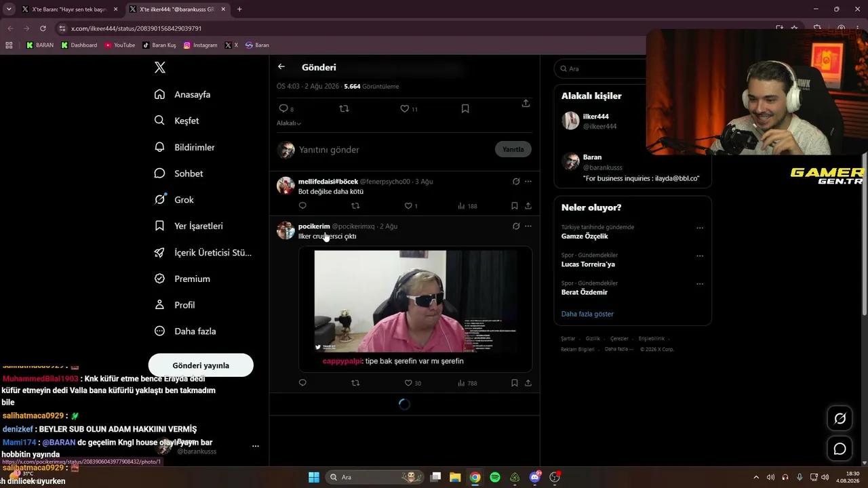868x488 pixels.
Task: Open the X logo home link
Action: (160, 67)
